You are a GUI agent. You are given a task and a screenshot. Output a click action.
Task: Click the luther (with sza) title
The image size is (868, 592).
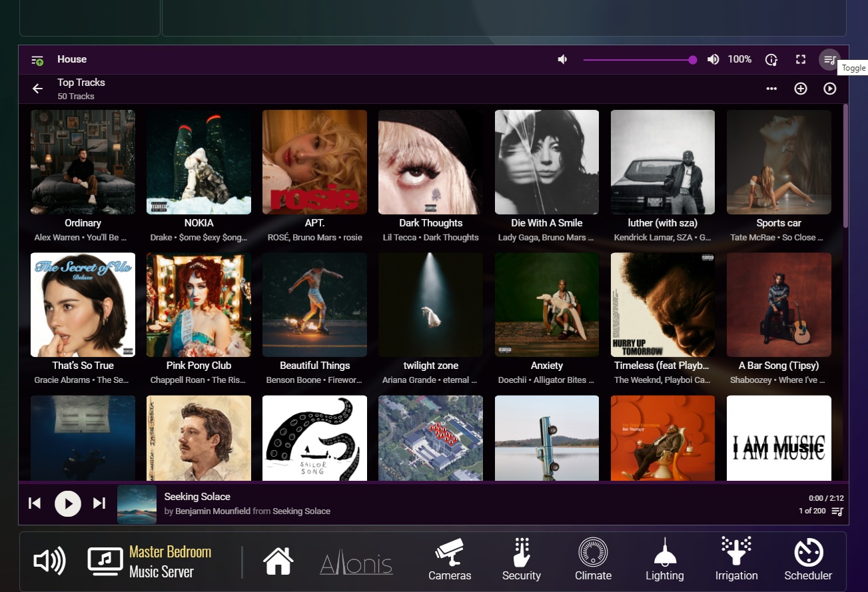(663, 223)
